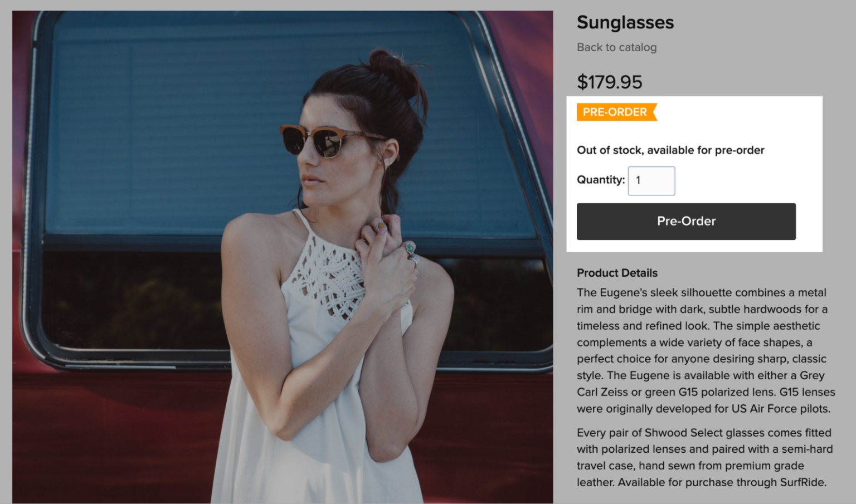Focus the Quantity input field

(651, 180)
